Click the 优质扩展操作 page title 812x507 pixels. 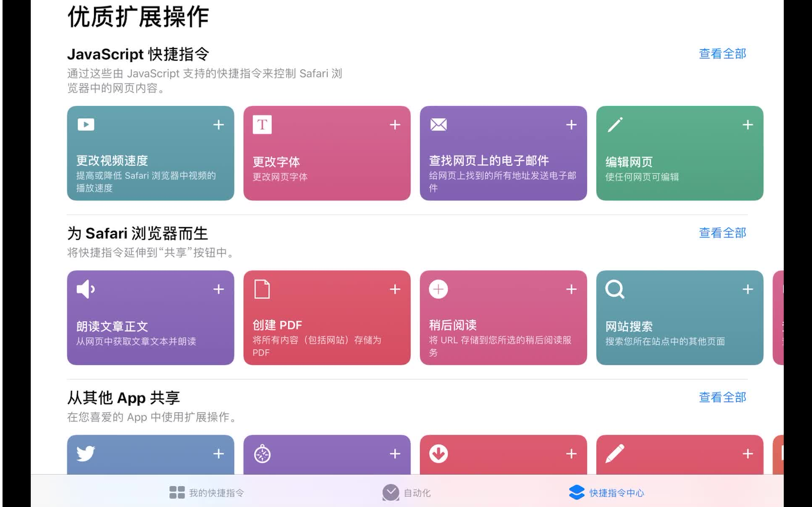pyautogui.click(x=138, y=17)
